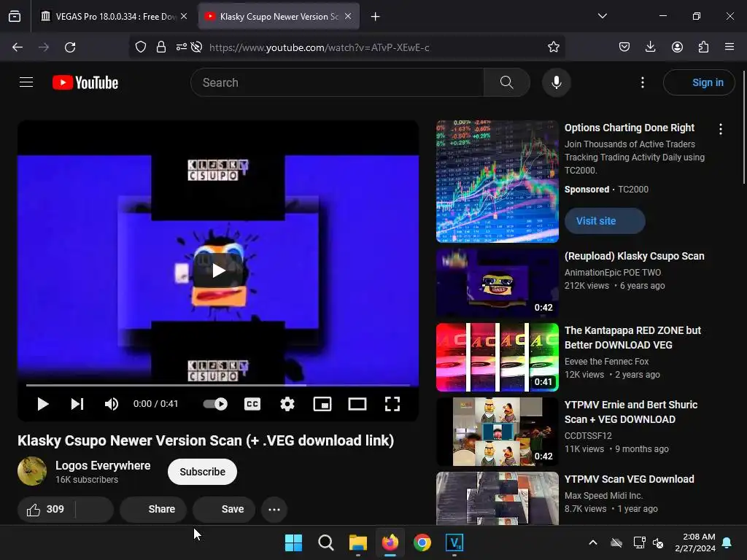Subscribe to Logos Everywhere

tap(202, 472)
